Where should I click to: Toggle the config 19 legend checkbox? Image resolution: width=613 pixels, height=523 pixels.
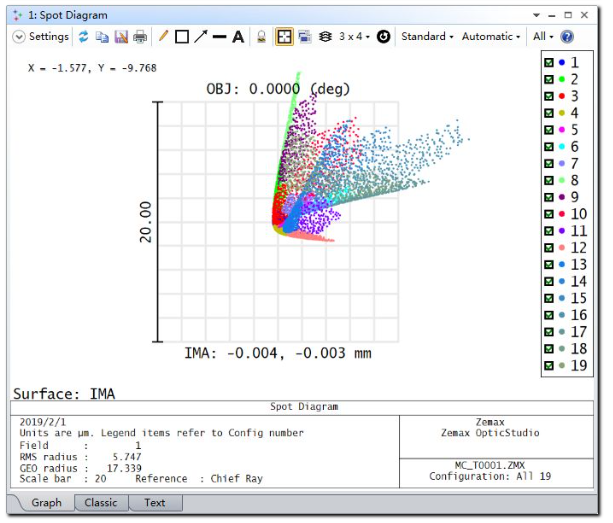click(548, 366)
